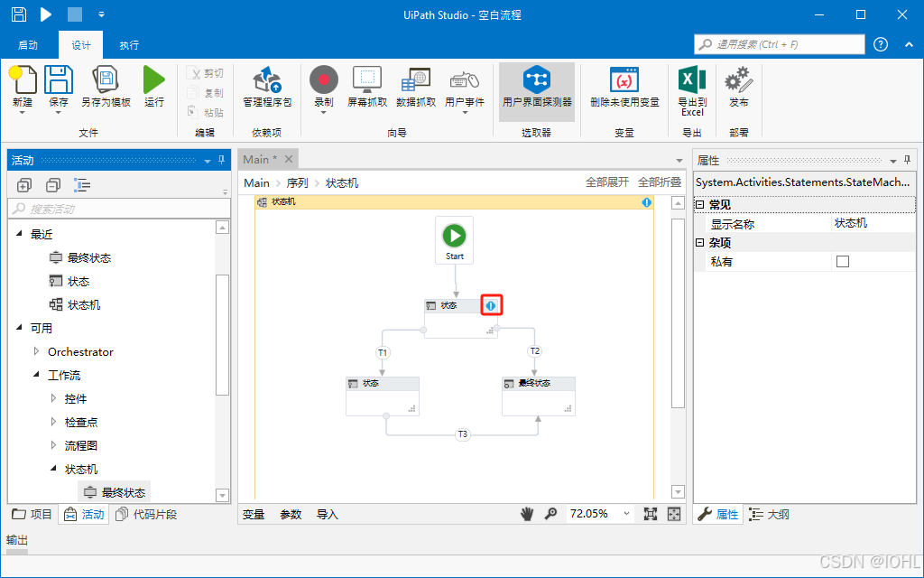Close the Main document tab
The image size is (924, 578).
point(289,159)
